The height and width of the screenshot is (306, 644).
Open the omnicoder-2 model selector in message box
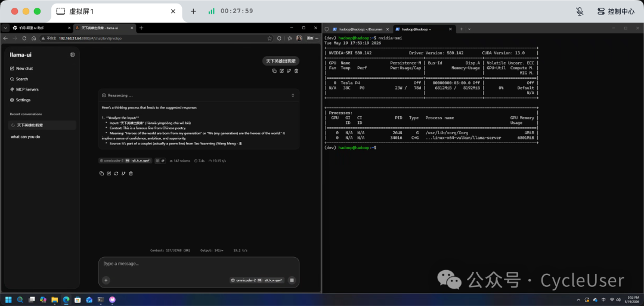(257, 280)
